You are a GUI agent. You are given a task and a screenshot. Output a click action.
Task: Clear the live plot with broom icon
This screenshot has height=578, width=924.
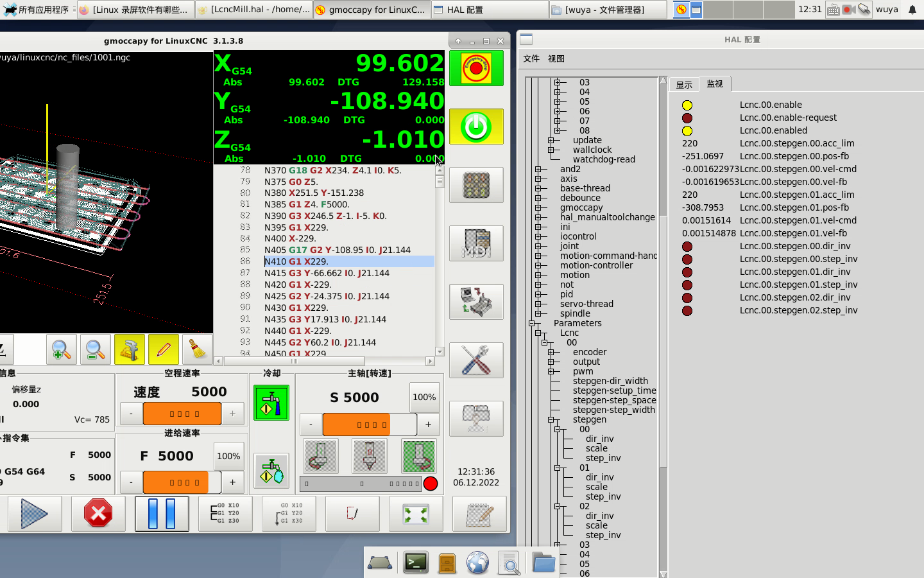[x=197, y=350]
